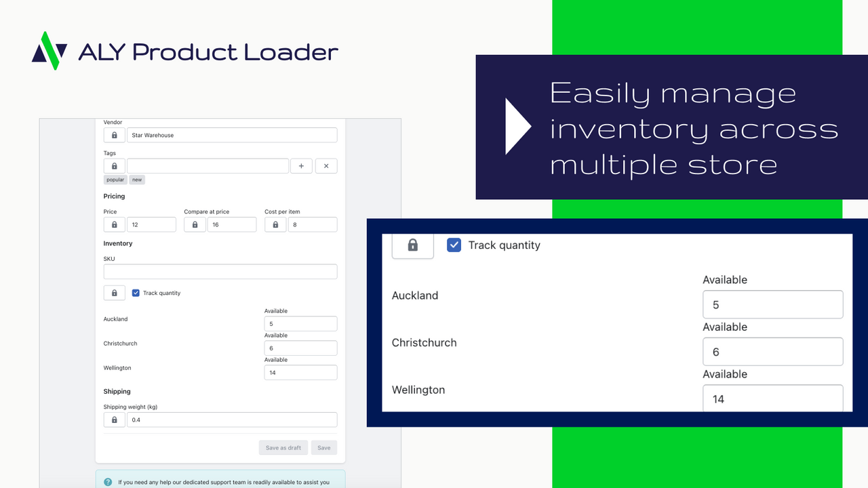The image size is (868, 488).
Task: Focus the empty Tags input field
Action: [208, 166]
